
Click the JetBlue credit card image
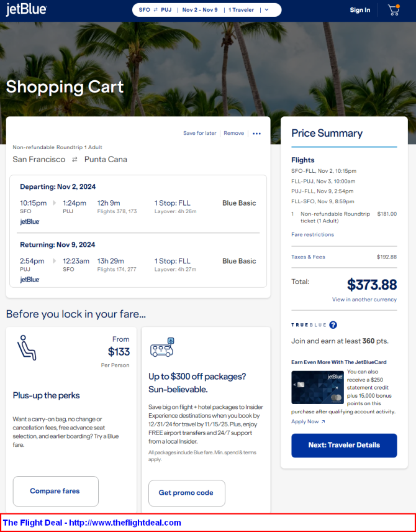tap(317, 387)
